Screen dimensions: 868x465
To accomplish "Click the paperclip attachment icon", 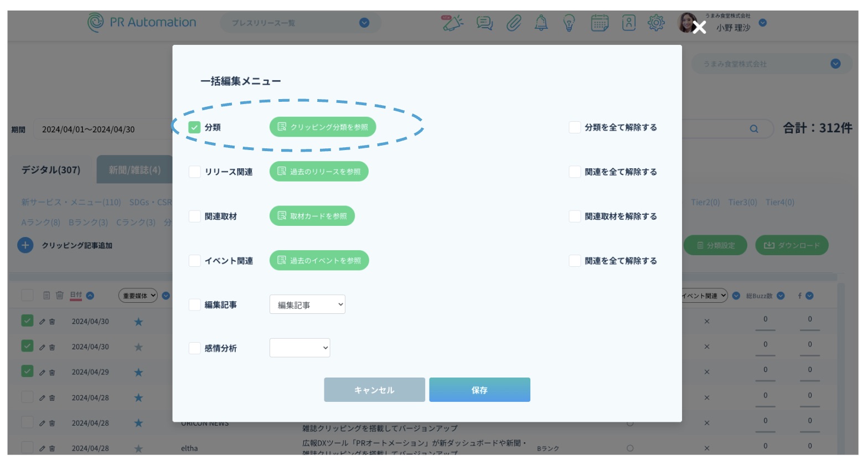I will point(514,23).
